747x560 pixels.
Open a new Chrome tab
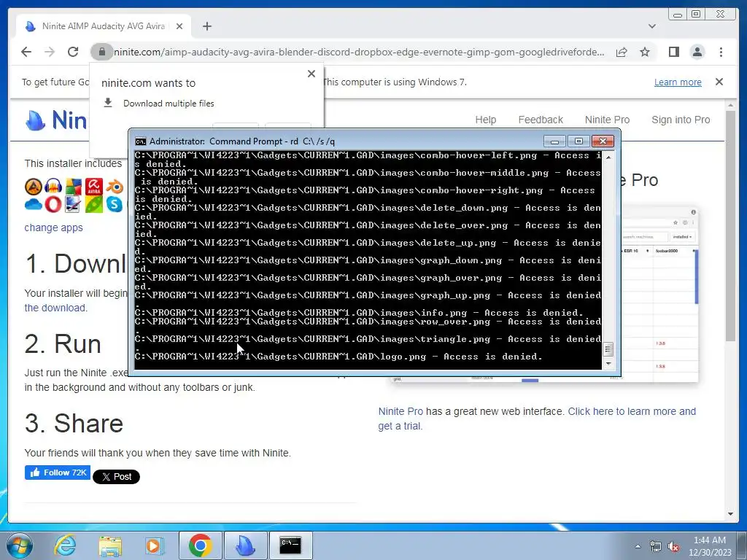pyautogui.click(x=206, y=26)
